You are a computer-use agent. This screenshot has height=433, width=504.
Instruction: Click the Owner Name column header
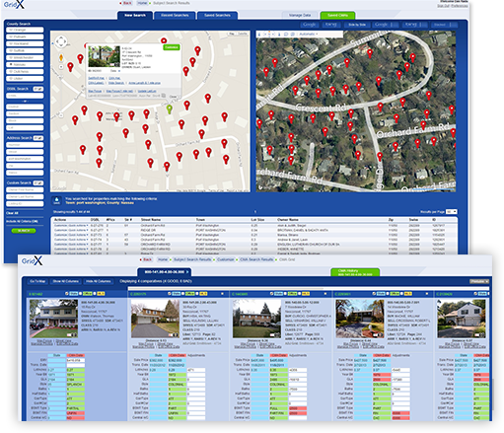[287, 220]
